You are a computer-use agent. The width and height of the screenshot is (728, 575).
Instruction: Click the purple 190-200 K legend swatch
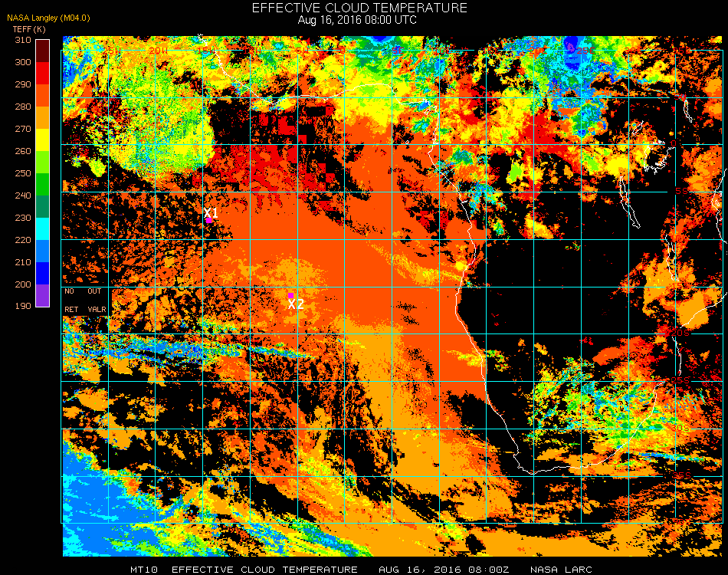click(42, 295)
